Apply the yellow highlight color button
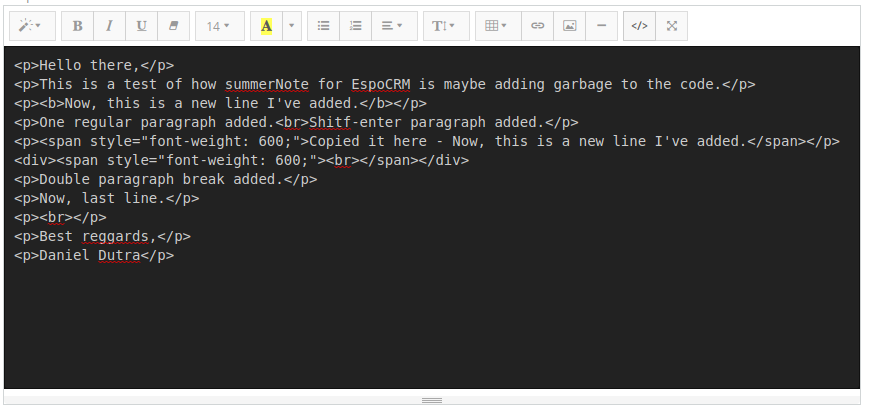 pyautogui.click(x=266, y=26)
